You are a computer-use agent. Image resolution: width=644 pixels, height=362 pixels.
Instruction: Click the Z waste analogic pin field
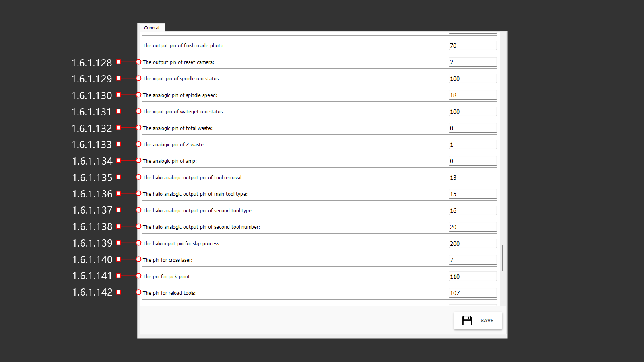point(473,145)
